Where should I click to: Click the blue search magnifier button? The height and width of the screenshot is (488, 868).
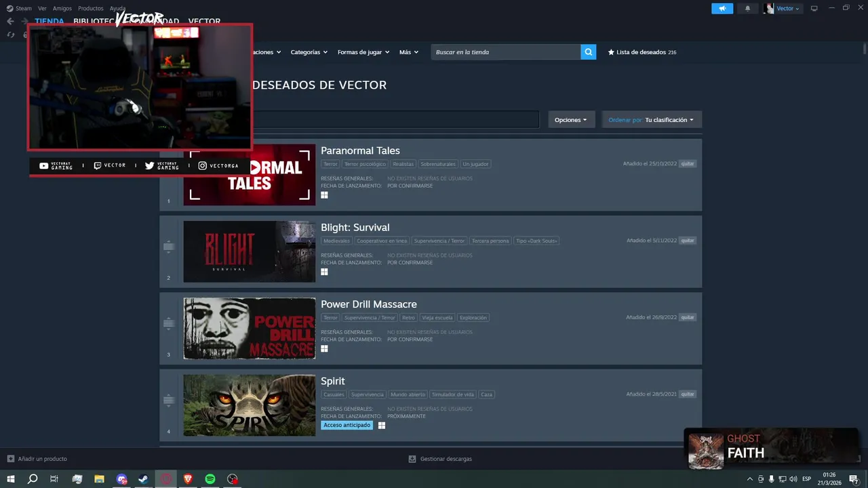(589, 52)
